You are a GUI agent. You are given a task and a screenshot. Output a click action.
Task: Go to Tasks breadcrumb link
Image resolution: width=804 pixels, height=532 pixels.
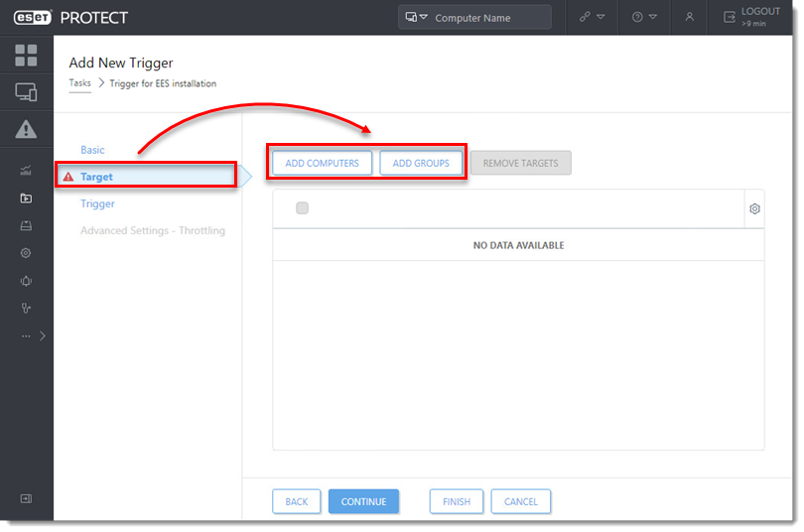pyautogui.click(x=80, y=83)
